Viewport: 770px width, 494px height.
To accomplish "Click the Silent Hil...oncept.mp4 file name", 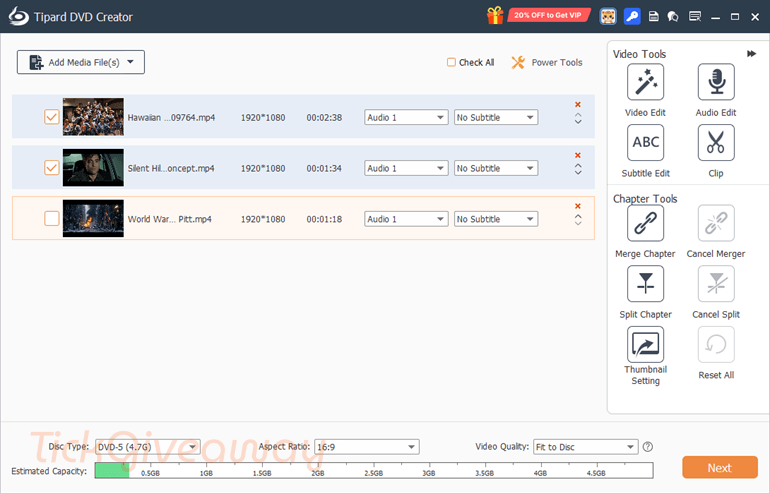I will 171,168.
